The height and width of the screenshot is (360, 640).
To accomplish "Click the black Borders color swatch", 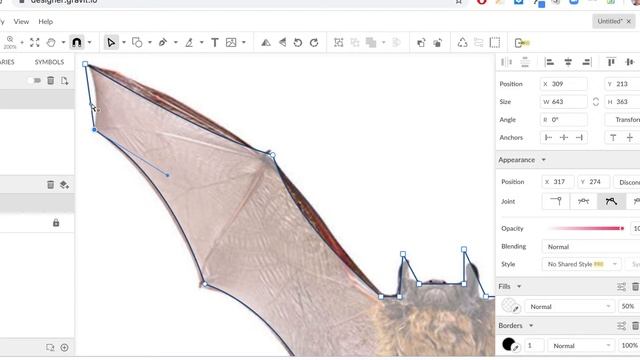I will click(x=509, y=345).
